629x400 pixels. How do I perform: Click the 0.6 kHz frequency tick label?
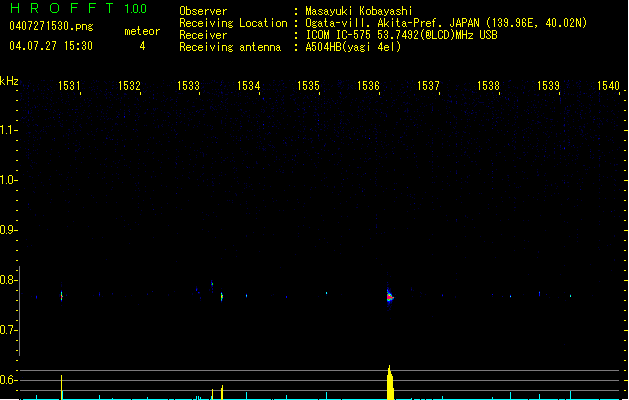tap(8, 380)
